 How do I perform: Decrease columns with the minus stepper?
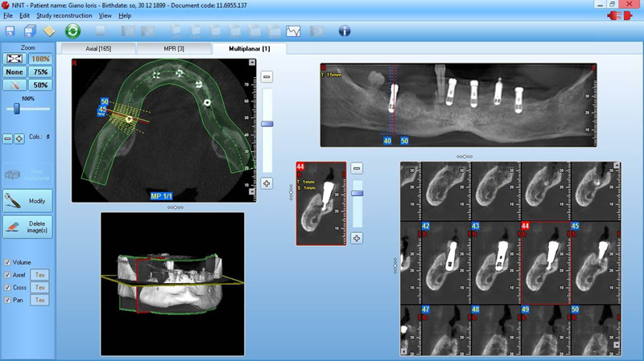point(8,139)
